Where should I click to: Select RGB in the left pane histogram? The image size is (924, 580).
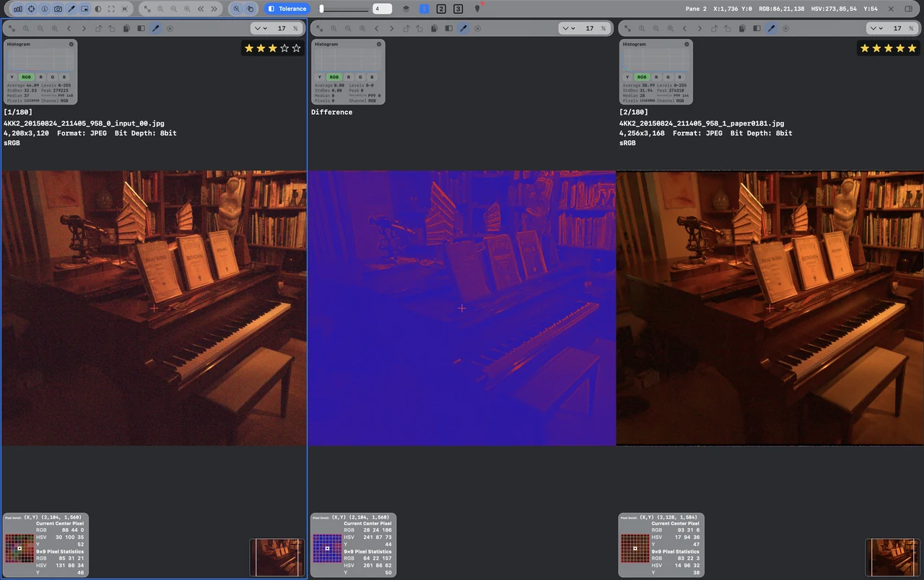click(x=26, y=76)
